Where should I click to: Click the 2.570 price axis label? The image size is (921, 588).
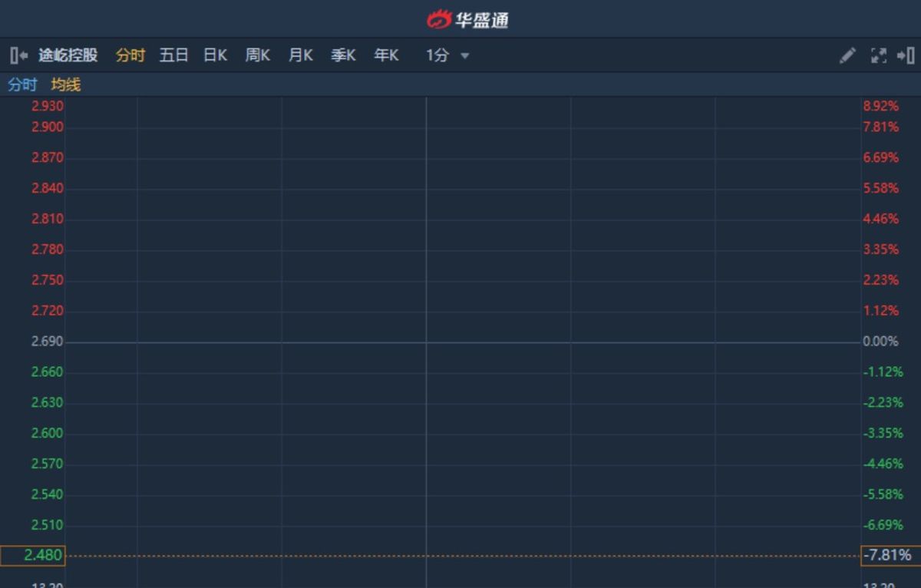tap(48, 464)
